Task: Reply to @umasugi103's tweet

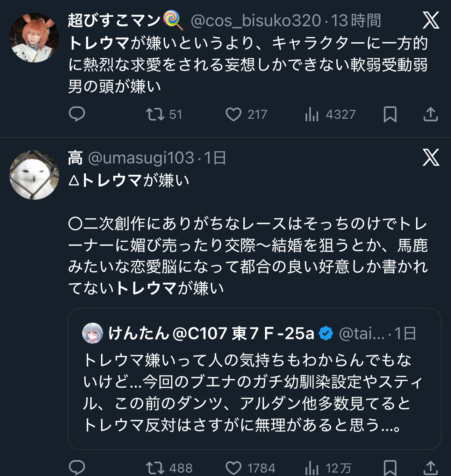Action: [x=77, y=468]
